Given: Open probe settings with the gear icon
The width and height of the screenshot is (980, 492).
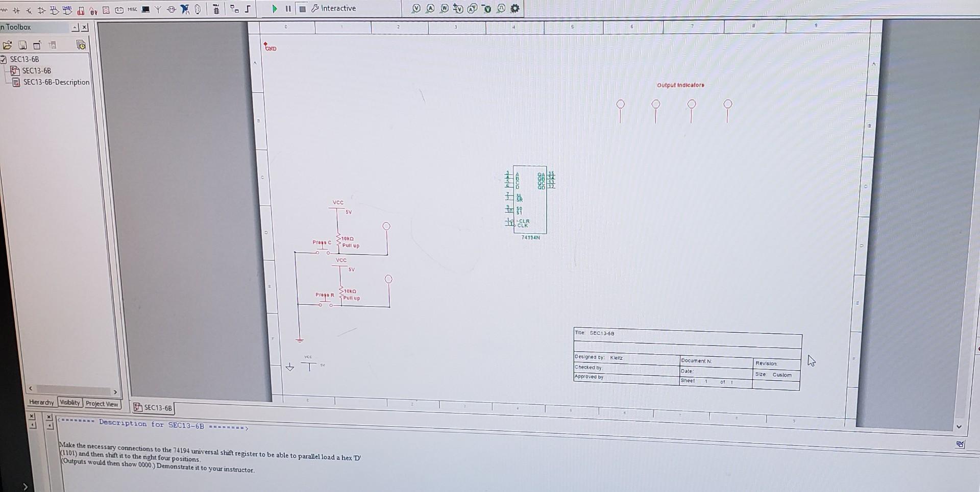Looking at the screenshot, I should coord(516,8).
